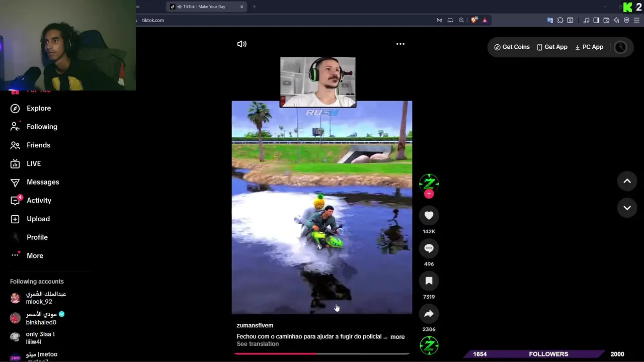Screen dimensions: 644x362
Task: Click the TikTok video player area
Action: (x=321, y=207)
